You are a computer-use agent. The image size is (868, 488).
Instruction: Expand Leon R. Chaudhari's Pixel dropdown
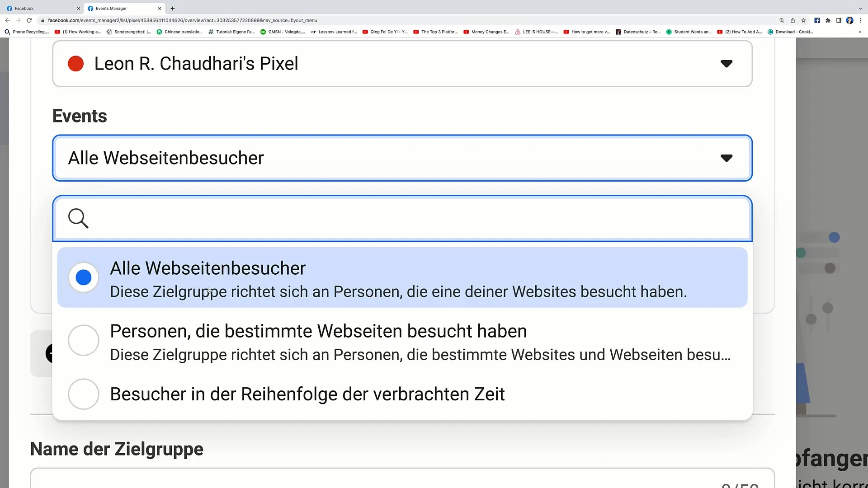point(728,64)
